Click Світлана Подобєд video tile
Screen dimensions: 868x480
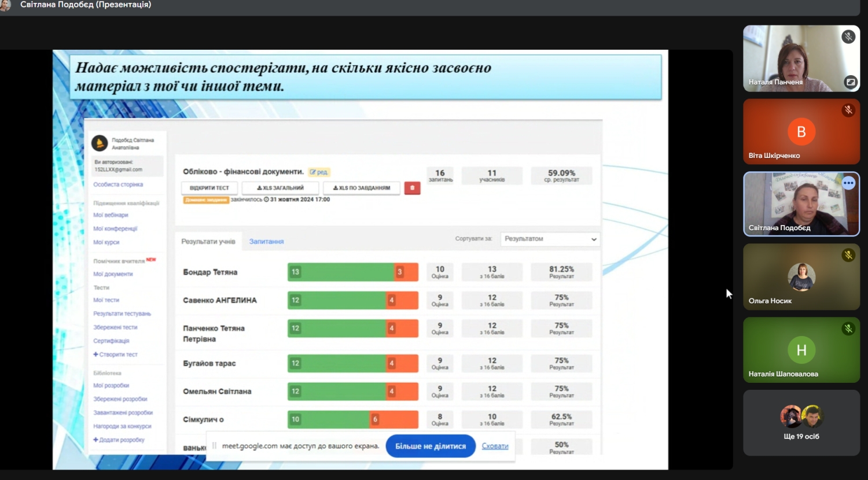[801, 204]
